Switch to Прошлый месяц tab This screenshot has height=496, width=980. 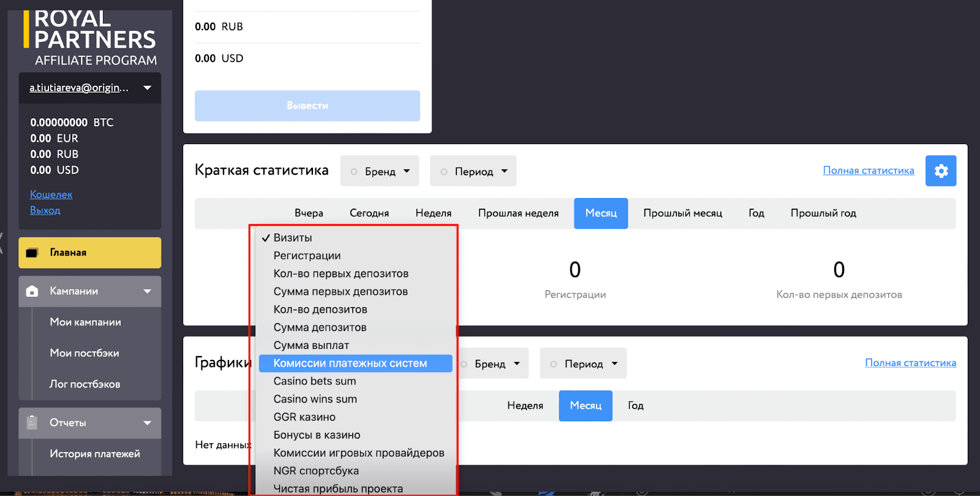point(682,213)
